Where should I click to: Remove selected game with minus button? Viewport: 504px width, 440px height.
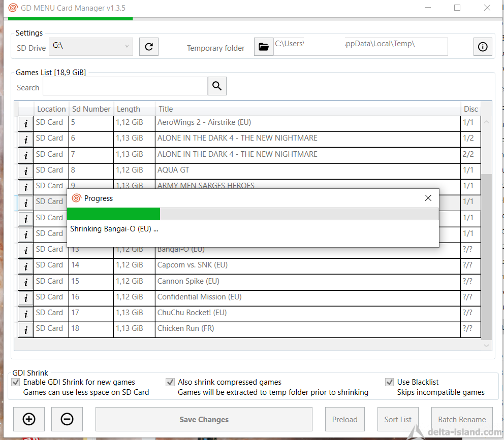(x=67, y=419)
